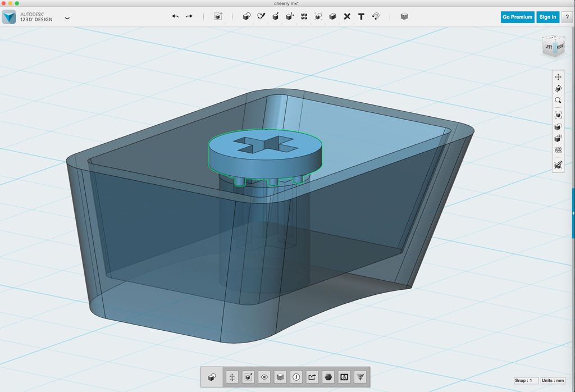Click the dark polyhedron icon in the bottom toolbar
This screenshot has height=392, width=575.
328,377
